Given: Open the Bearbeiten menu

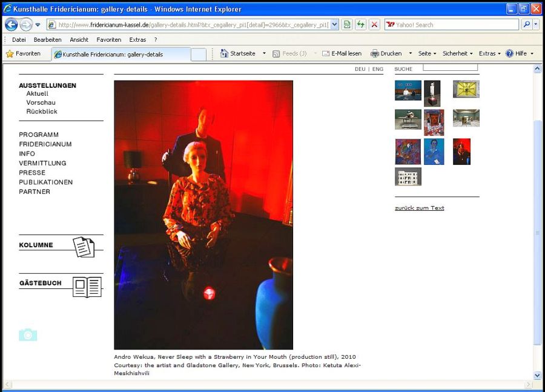Looking at the screenshot, I should tap(48, 39).
